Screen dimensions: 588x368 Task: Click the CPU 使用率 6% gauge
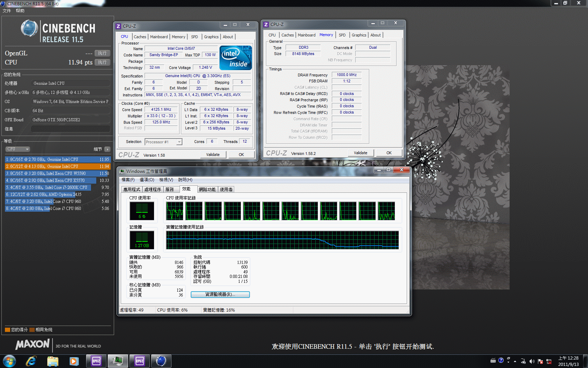click(x=142, y=211)
